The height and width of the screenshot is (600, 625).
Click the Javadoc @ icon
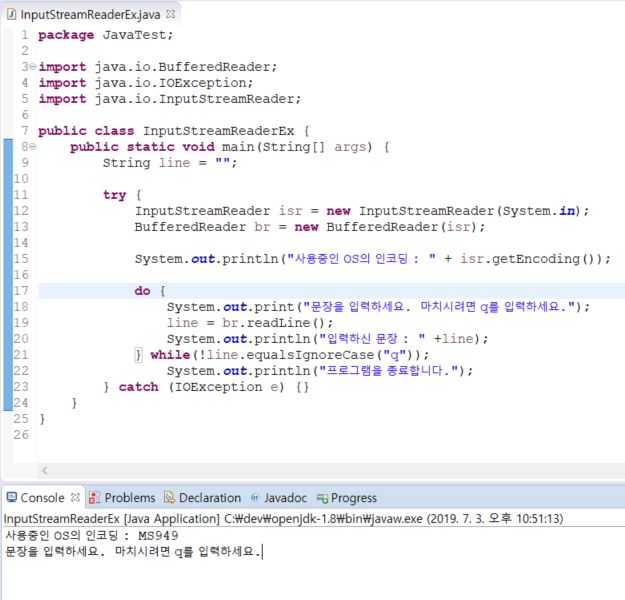[x=255, y=498]
